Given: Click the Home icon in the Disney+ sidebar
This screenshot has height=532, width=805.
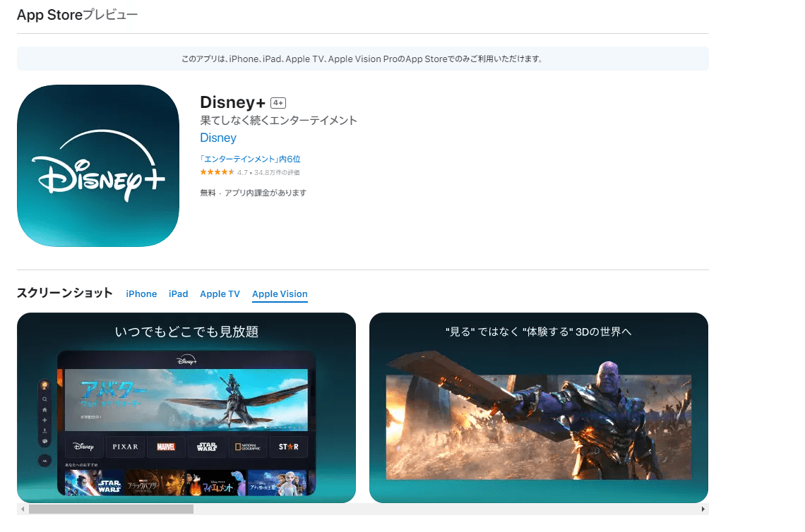Looking at the screenshot, I should (44, 409).
